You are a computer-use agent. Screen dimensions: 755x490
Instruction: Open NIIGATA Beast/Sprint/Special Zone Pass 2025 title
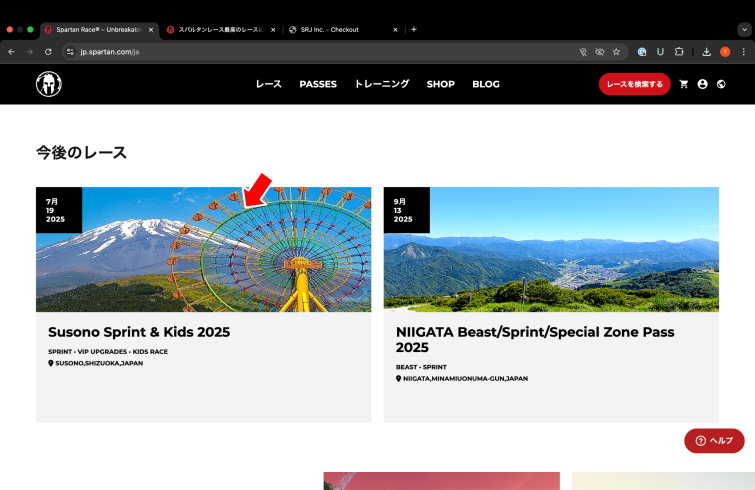tap(535, 339)
